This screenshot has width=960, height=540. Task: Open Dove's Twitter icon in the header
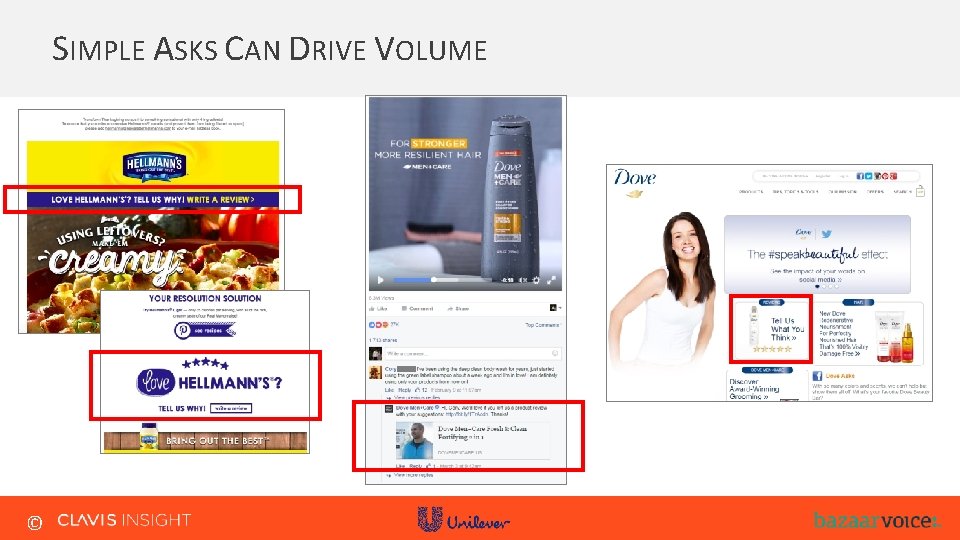click(x=868, y=176)
